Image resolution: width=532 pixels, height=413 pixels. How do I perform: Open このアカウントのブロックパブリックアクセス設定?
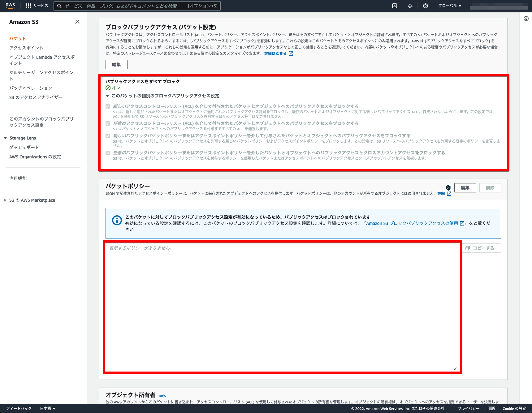41,122
